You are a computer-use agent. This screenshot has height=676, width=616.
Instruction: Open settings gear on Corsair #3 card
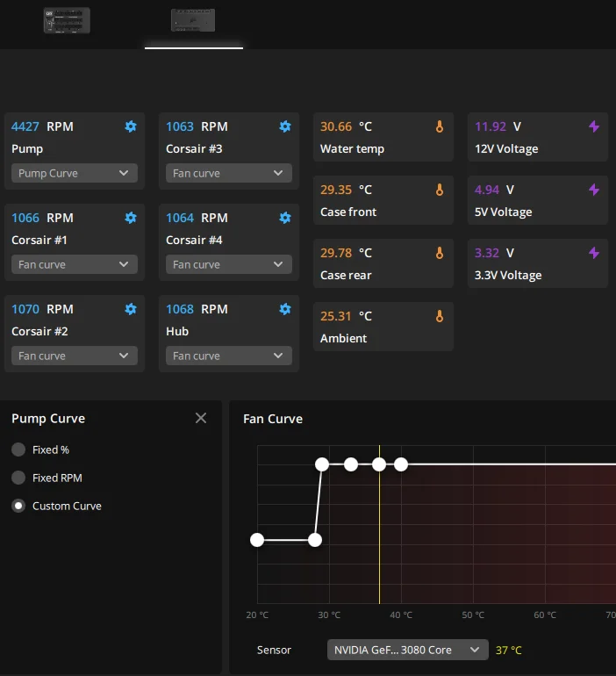click(284, 126)
